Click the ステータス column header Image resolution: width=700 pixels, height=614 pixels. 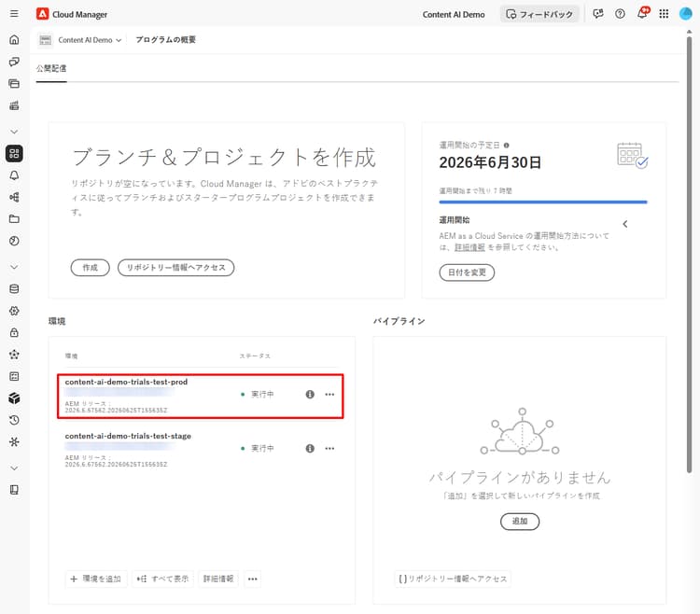click(x=255, y=356)
